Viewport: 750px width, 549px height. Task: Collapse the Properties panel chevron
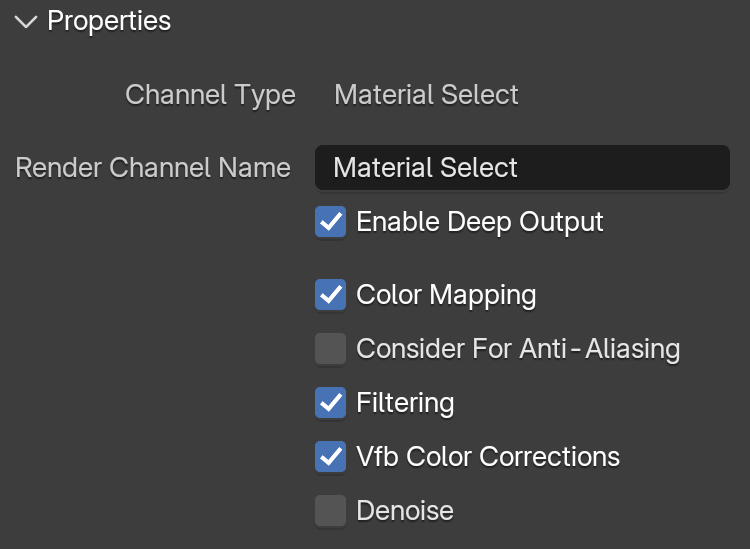tap(26, 22)
